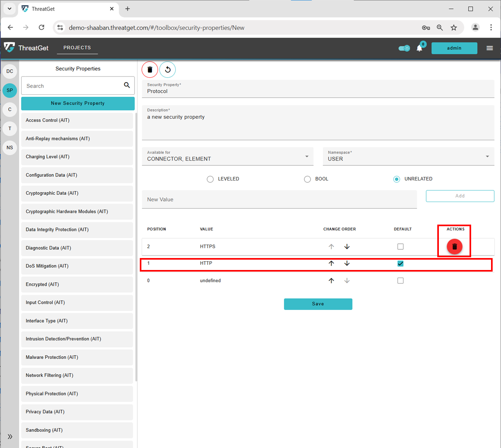The image size is (501, 448).
Task: Move the HTTPS value down with the arrow
Action: point(346,246)
